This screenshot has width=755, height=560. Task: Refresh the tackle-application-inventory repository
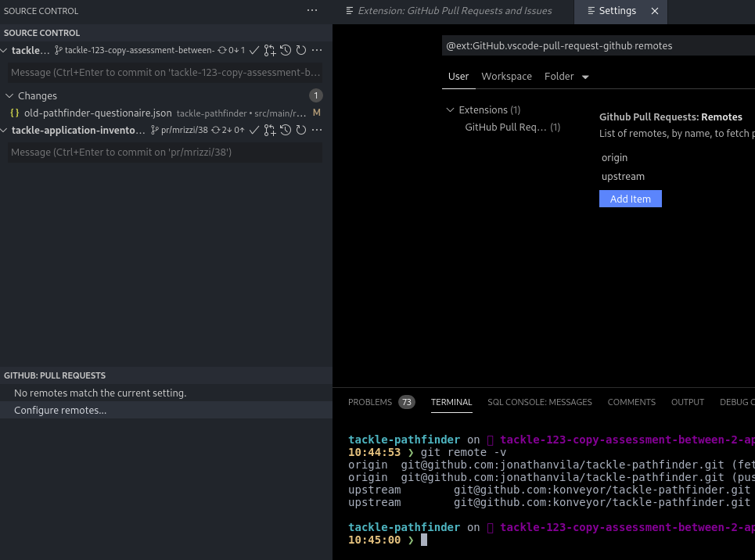[x=301, y=130]
